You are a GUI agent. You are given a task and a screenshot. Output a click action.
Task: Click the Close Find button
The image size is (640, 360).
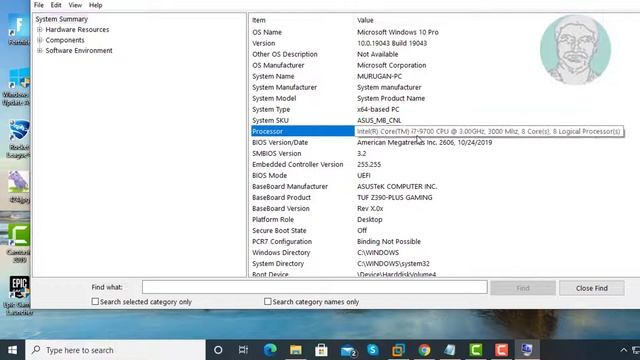[592, 288]
